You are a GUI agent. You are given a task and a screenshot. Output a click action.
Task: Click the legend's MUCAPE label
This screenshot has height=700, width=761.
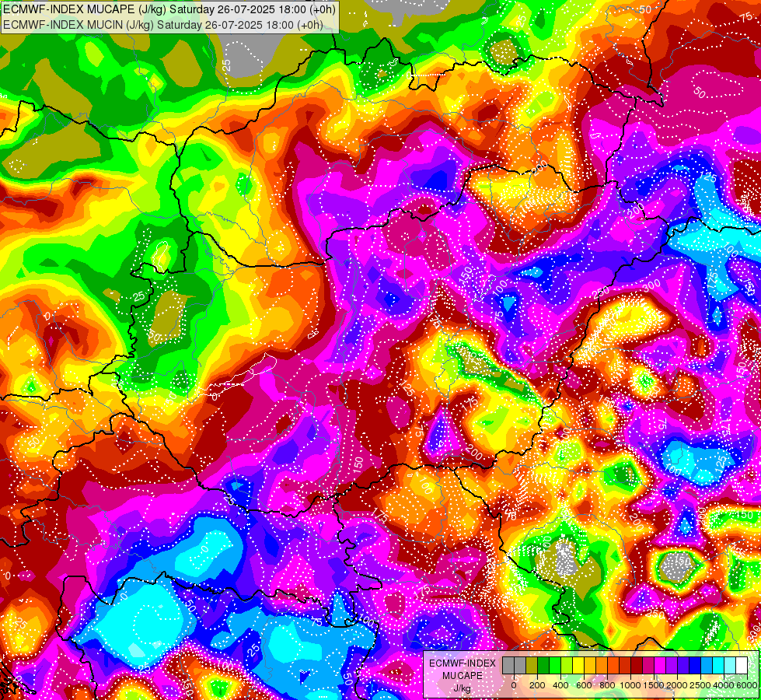[463, 676]
